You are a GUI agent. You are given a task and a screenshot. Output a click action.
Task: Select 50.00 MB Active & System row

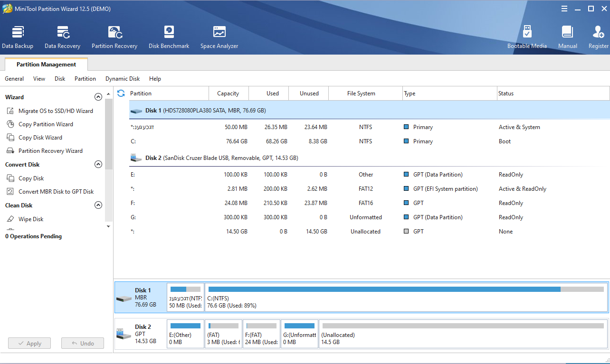369,127
